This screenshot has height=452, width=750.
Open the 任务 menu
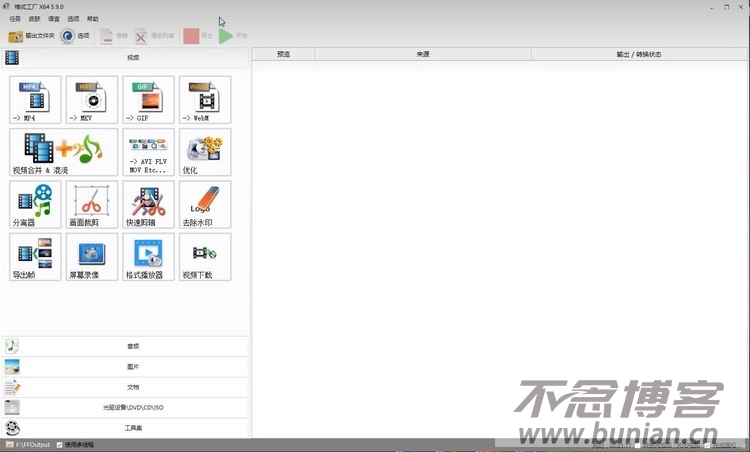pos(14,19)
